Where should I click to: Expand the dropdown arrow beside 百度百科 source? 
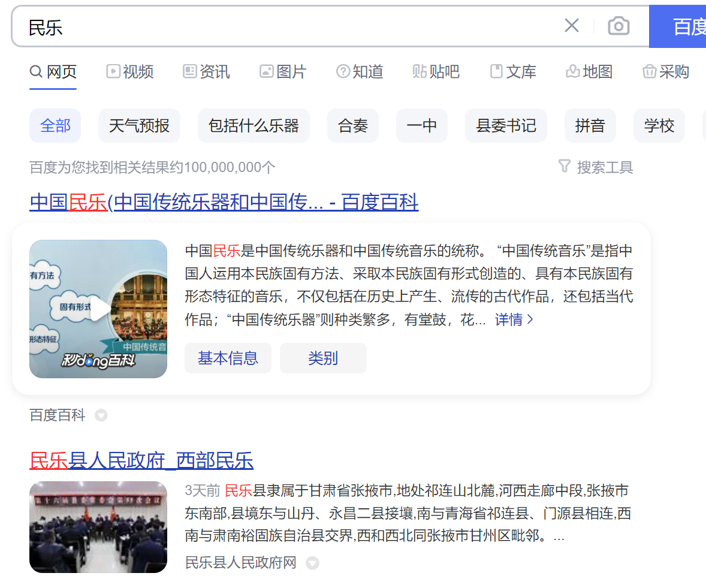pos(101,415)
